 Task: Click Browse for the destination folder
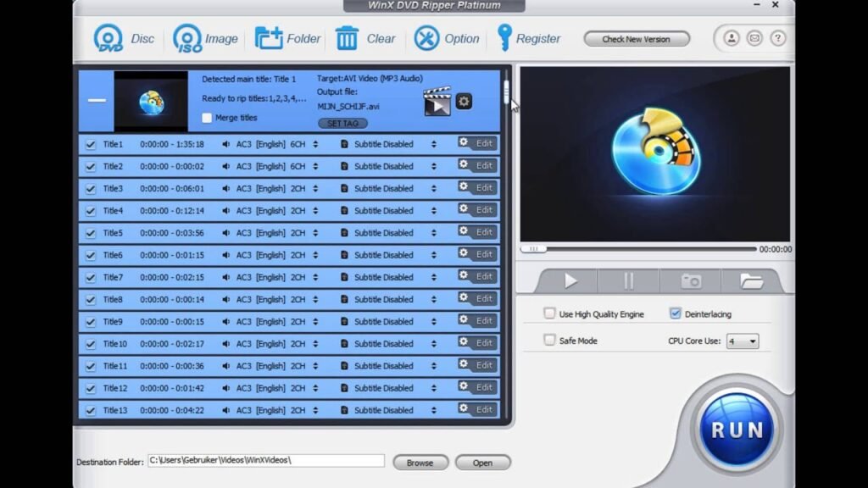(x=420, y=463)
